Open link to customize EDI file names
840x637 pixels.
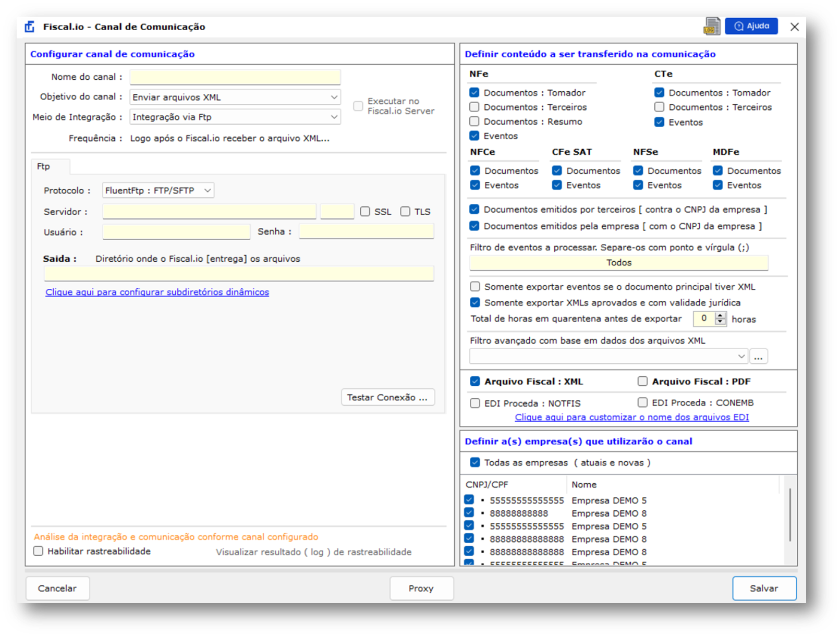(631, 417)
